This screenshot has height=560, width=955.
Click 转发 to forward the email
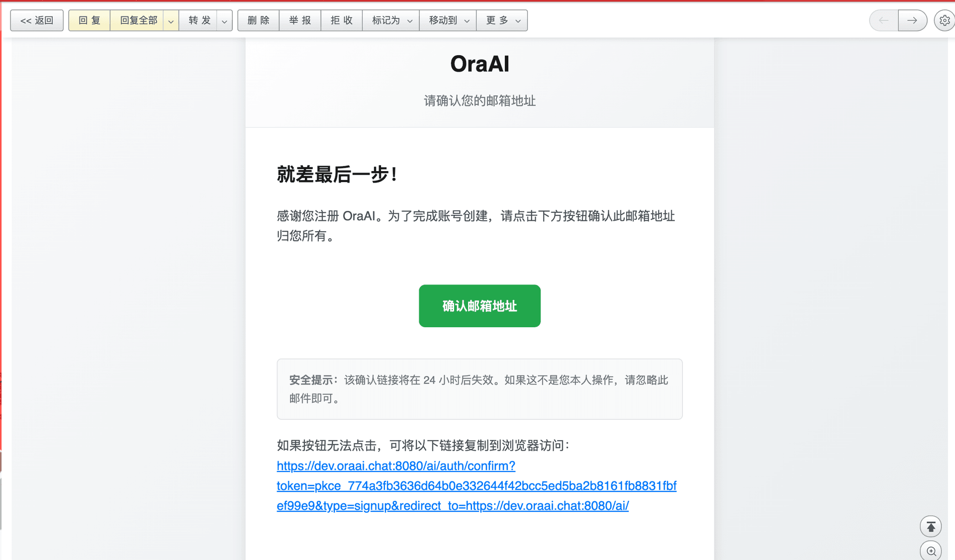pyautogui.click(x=198, y=20)
